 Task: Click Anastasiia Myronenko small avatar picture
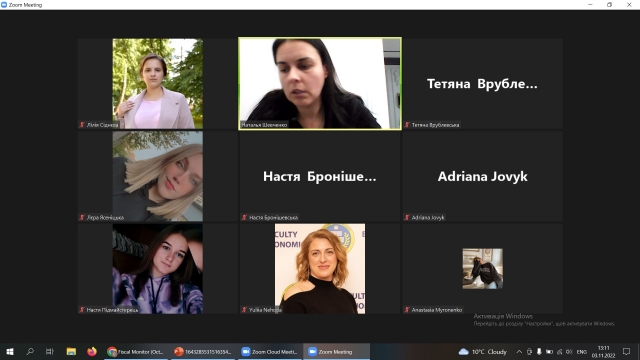point(482,269)
